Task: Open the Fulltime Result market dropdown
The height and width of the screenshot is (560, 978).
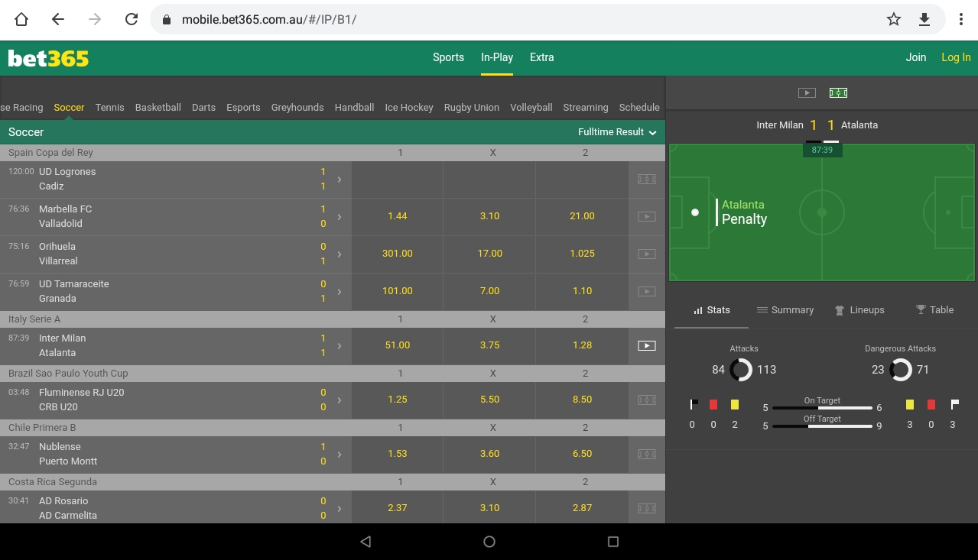Action: (x=617, y=132)
